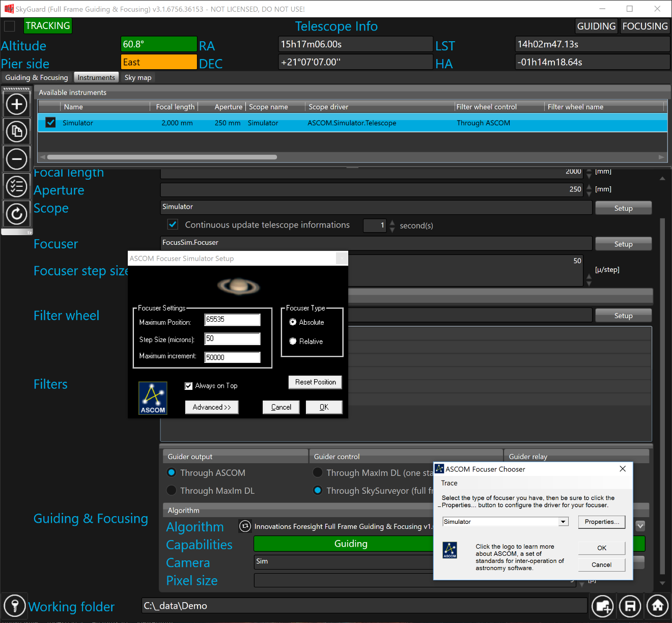Screen dimensions: 672x623
Task: Switch to the Sky map tab
Action: pyautogui.click(x=138, y=77)
